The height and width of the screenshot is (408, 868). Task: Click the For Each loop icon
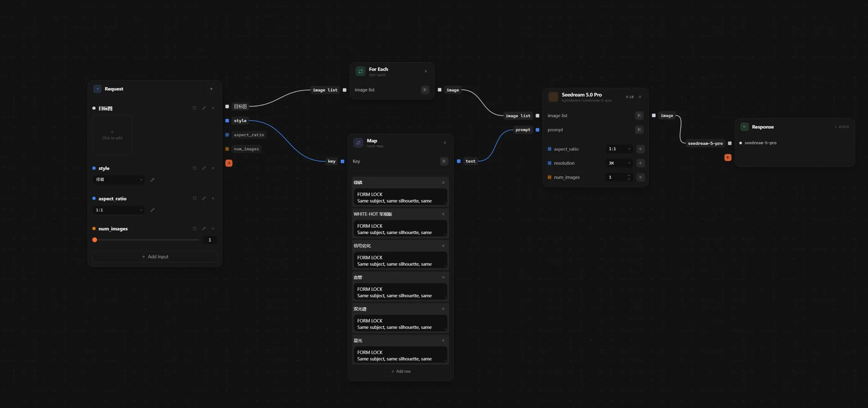(x=361, y=71)
